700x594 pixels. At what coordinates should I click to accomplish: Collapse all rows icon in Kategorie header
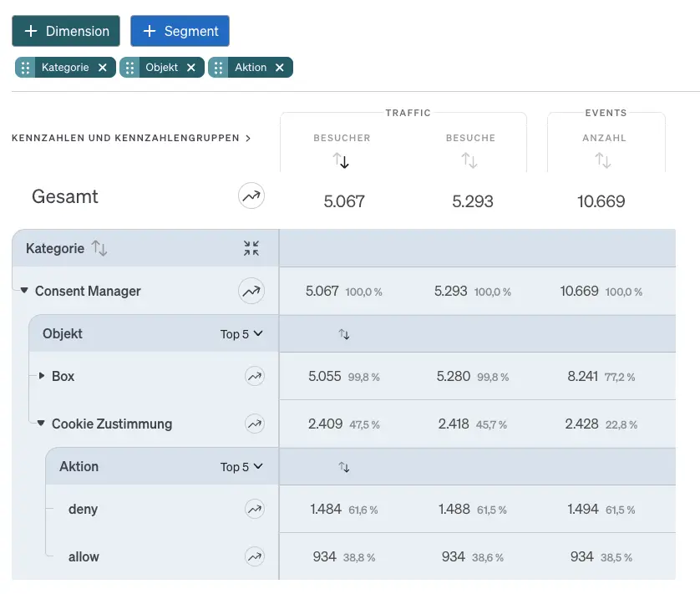[x=251, y=248]
